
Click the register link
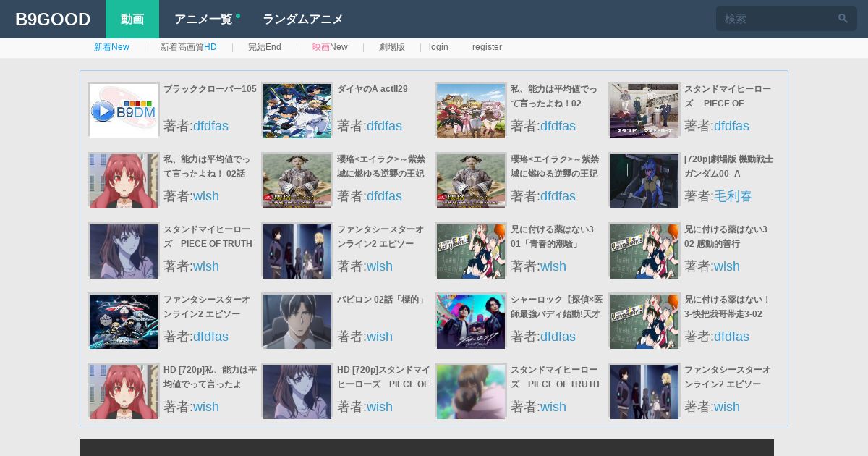[x=487, y=47]
